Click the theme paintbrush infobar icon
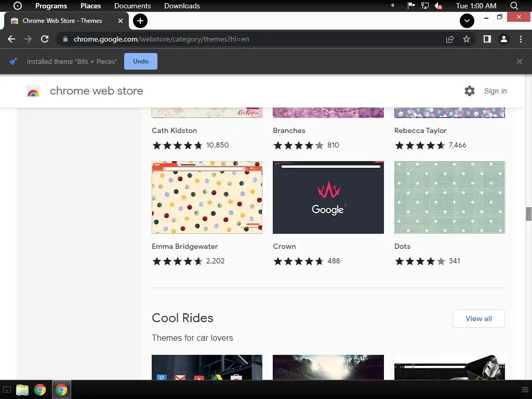The width and height of the screenshot is (532, 399). [x=13, y=61]
